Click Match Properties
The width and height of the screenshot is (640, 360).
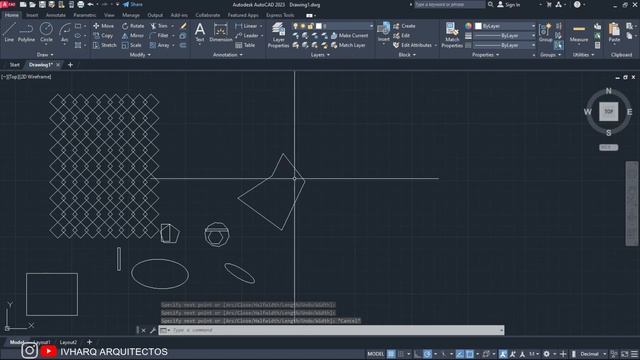[452, 35]
